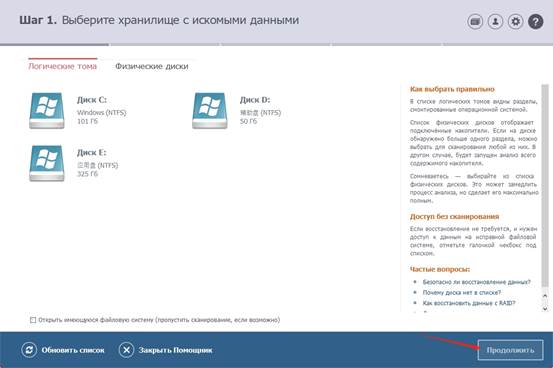Open the user account icon

pyautogui.click(x=495, y=22)
